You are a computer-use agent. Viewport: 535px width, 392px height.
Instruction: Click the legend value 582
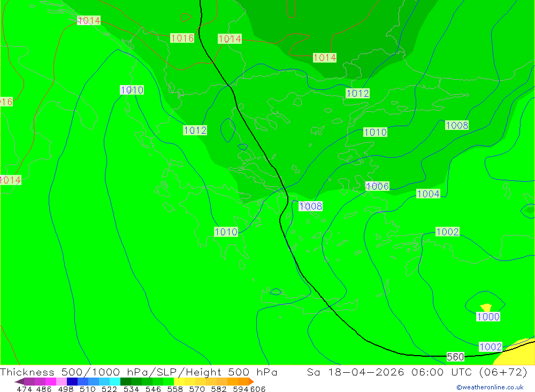pos(218,389)
